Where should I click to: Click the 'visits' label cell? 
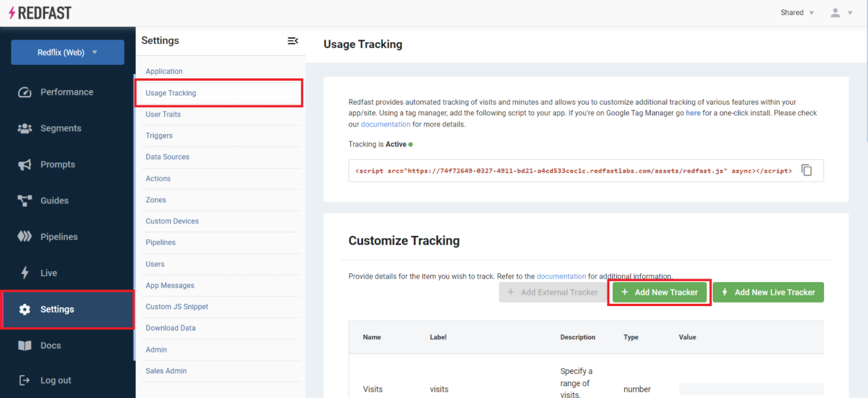coord(439,389)
